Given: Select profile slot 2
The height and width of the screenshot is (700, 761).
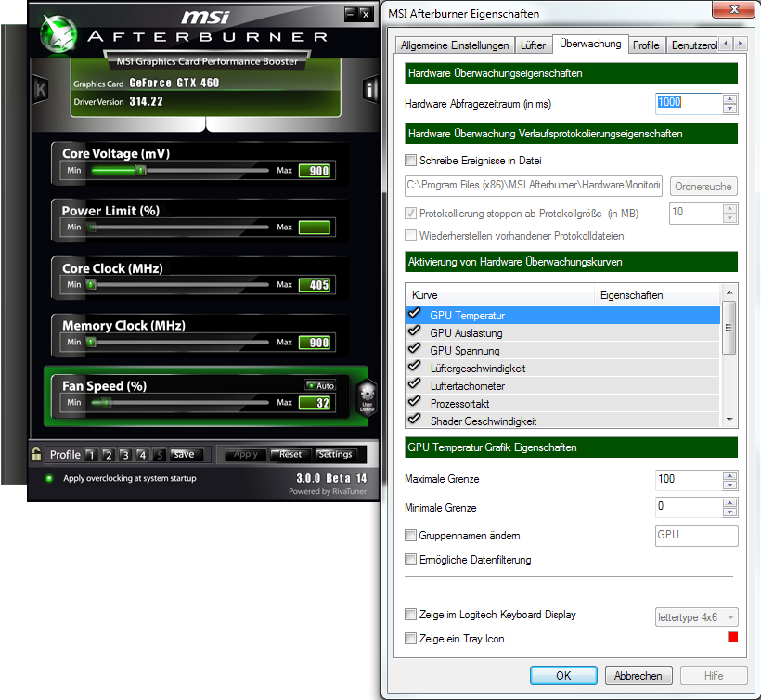Looking at the screenshot, I should pos(109,455).
